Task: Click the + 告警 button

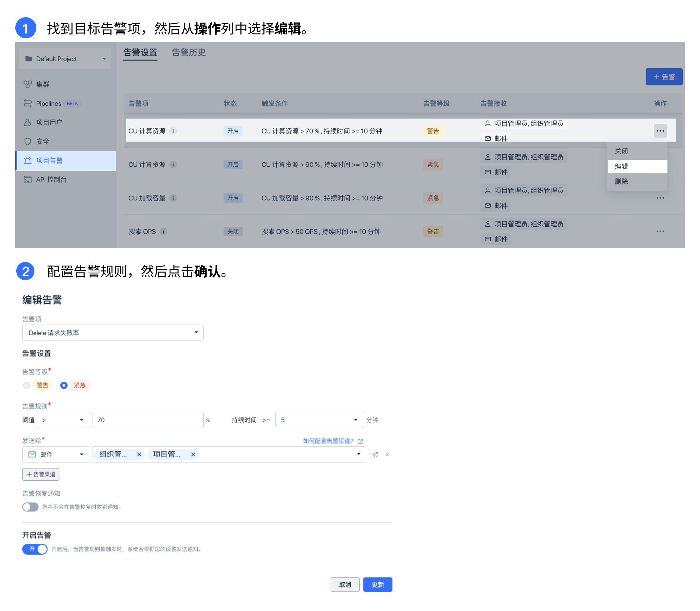Action: click(x=664, y=77)
